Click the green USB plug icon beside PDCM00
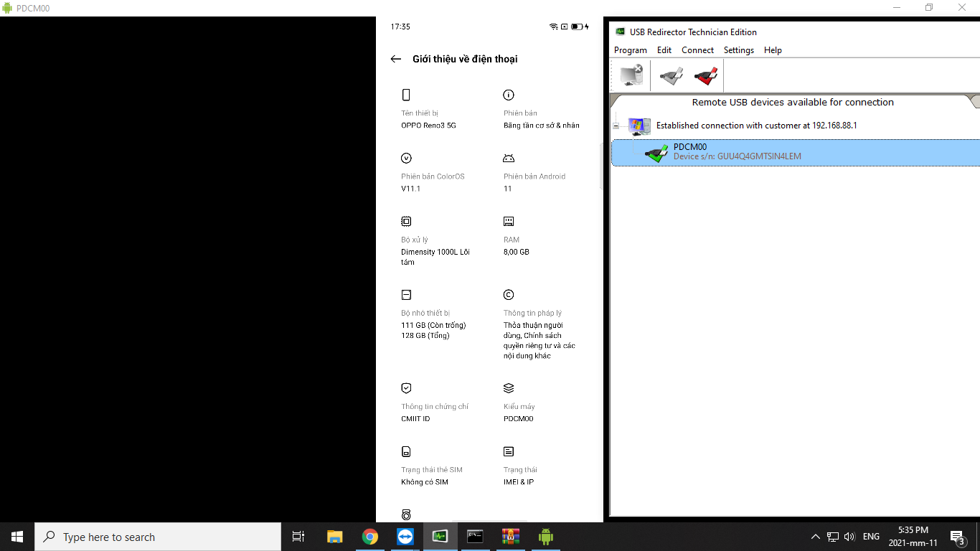Image resolution: width=980 pixels, height=551 pixels. pos(656,153)
